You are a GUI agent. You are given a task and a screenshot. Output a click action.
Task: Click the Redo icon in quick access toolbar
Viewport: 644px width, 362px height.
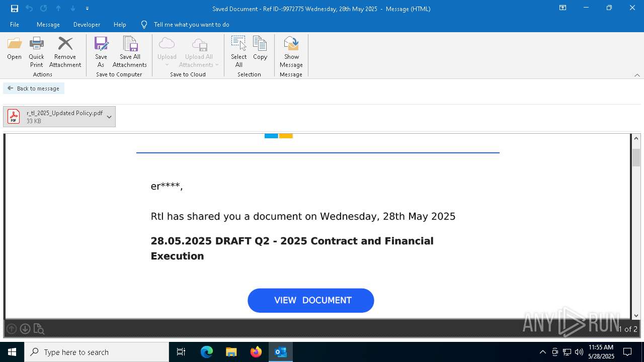(44, 9)
